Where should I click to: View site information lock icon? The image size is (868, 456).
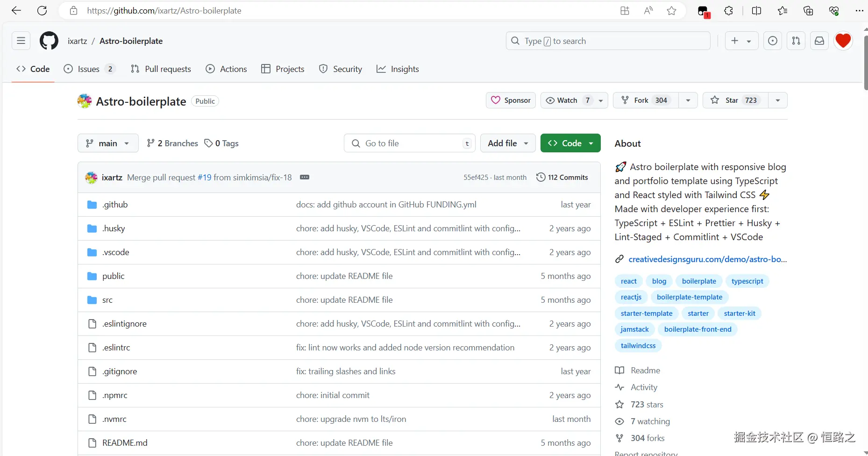[73, 11]
